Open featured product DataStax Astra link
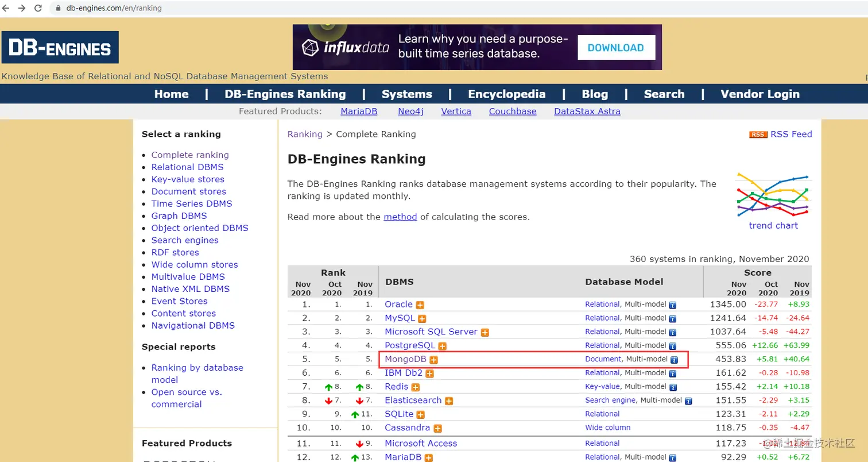The height and width of the screenshot is (462, 868). (587, 111)
